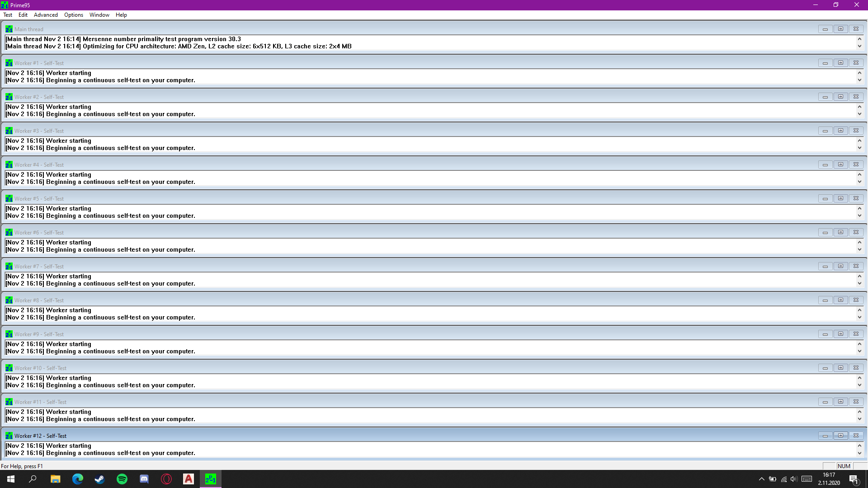Open the Advanced menu
The image size is (868, 488).
pyautogui.click(x=46, y=15)
